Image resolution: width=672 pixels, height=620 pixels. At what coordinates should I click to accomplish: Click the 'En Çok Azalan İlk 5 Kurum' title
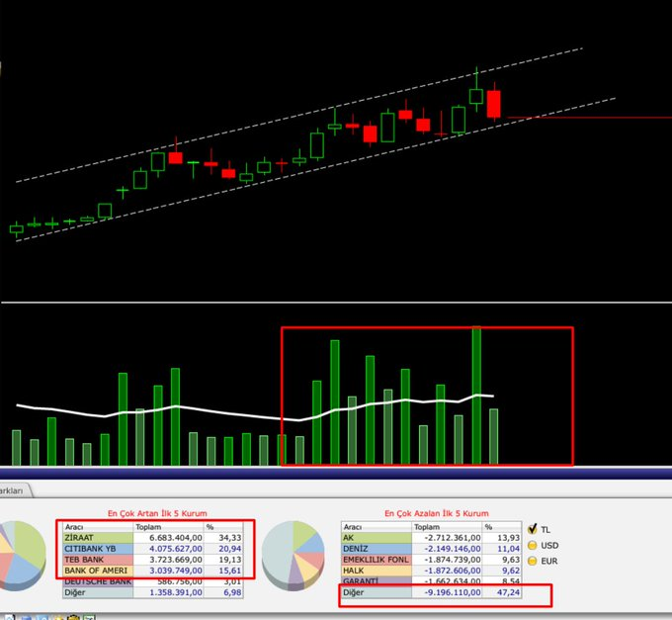coord(436,513)
